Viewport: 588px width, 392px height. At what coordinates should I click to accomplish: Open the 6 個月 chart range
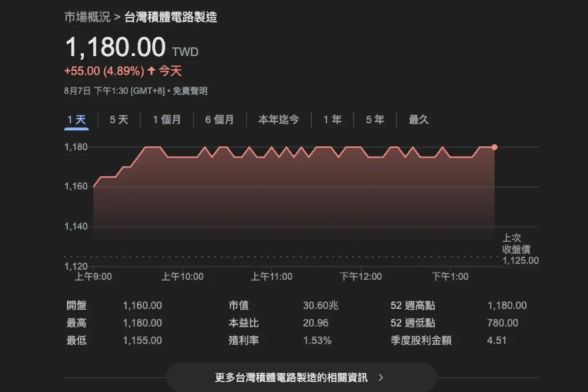220,120
